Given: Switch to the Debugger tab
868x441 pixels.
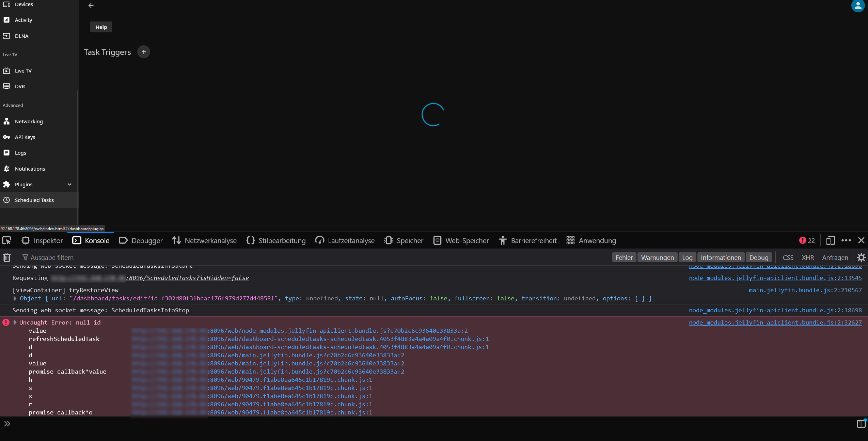Looking at the screenshot, I should pyautogui.click(x=141, y=240).
